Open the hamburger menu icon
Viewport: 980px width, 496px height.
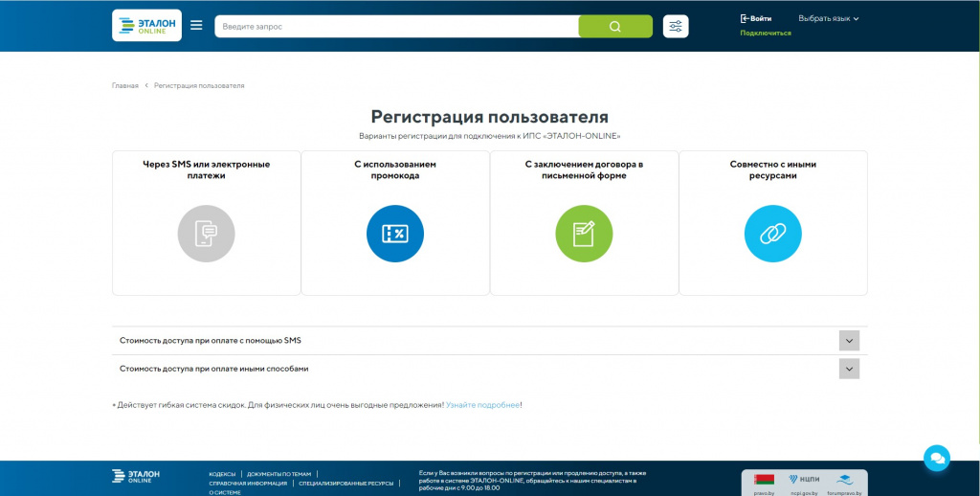pyautogui.click(x=196, y=26)
